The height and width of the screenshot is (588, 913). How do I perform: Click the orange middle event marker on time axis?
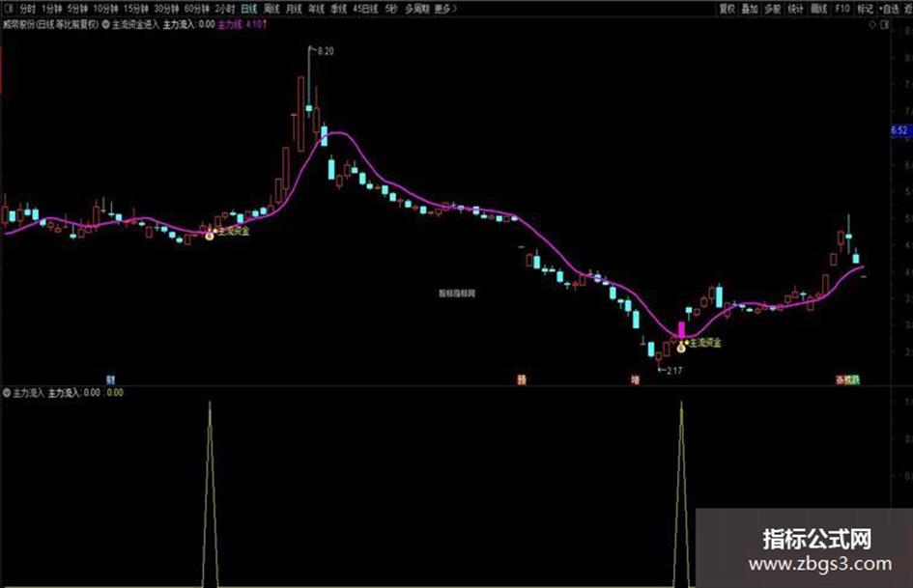click(x=522, y=379)
